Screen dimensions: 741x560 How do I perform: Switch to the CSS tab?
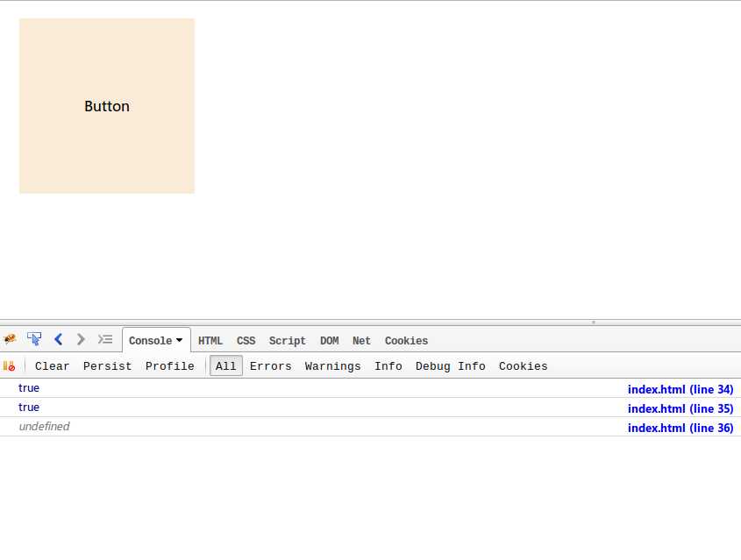(x=246, y=340)
